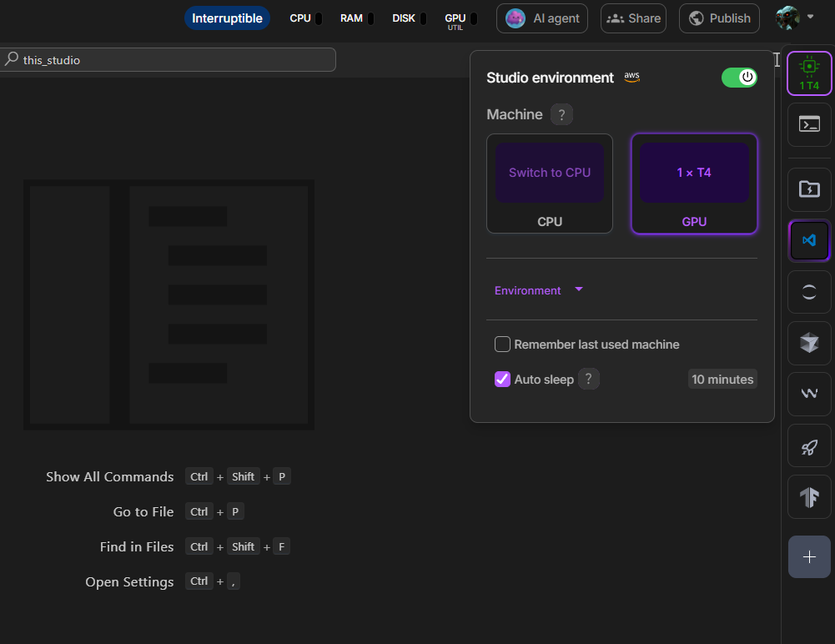The image size is (835, 644).
Task: Click the Interruptible status pill
Action: coord(227,18)
